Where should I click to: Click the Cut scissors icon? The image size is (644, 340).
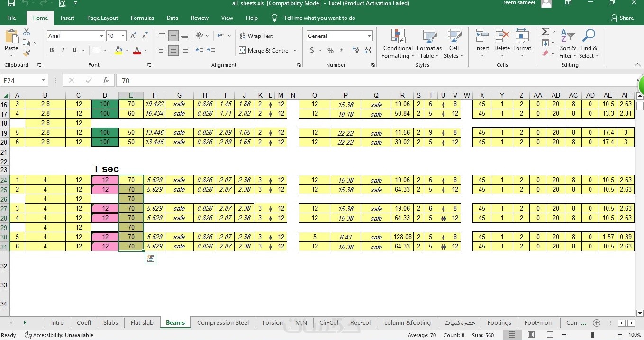click(27, 32)
